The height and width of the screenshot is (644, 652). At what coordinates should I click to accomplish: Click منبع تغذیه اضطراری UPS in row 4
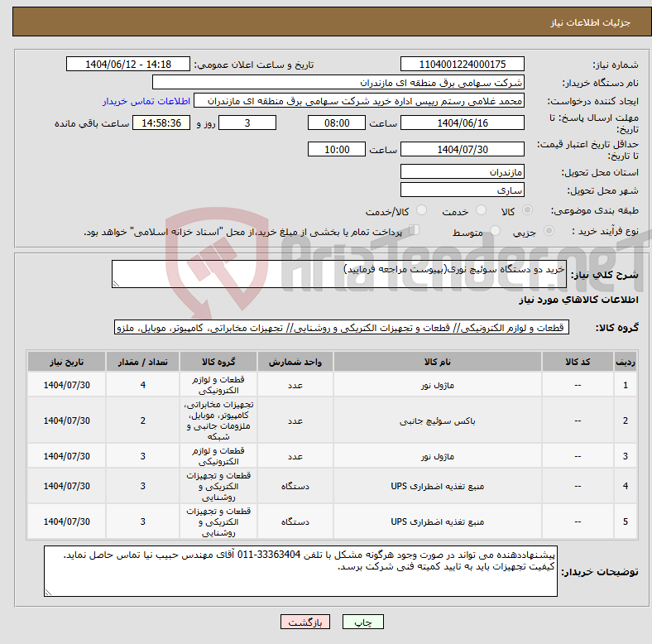[438, 486]
